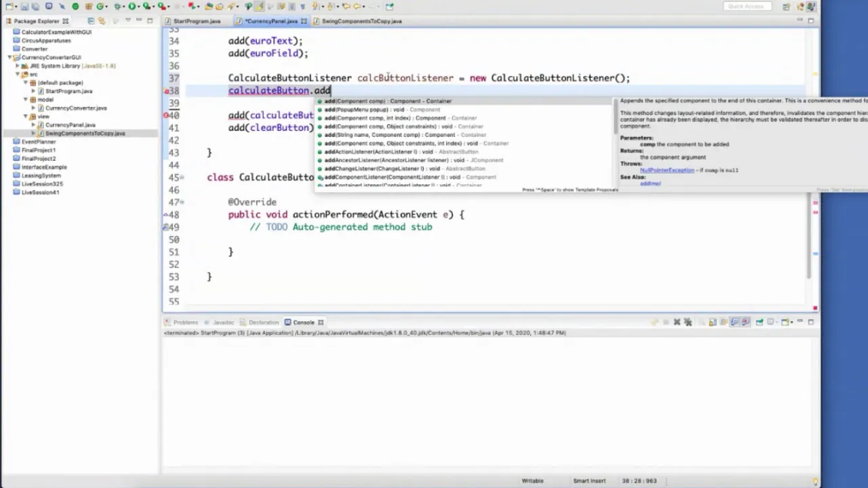Open the Declaration tab
The width and height of the screenshot is (868, 488).
[x=263, y=323]
